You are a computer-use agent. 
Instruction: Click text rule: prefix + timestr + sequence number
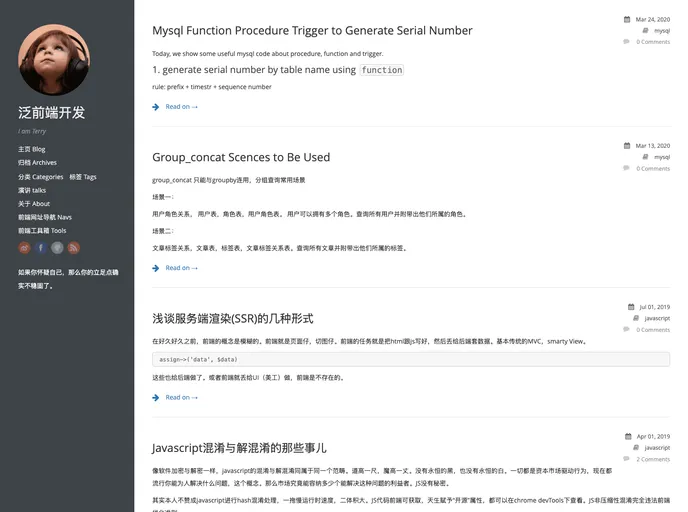pos(212,87)
